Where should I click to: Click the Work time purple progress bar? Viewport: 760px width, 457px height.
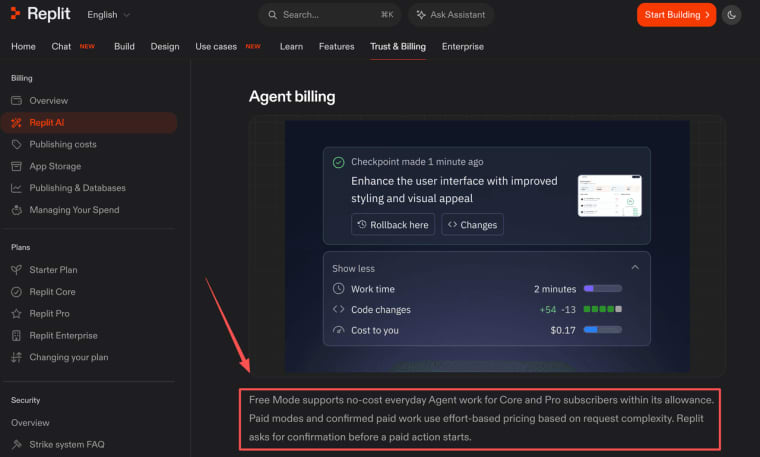pyautogui.click(x=602, y=289)
